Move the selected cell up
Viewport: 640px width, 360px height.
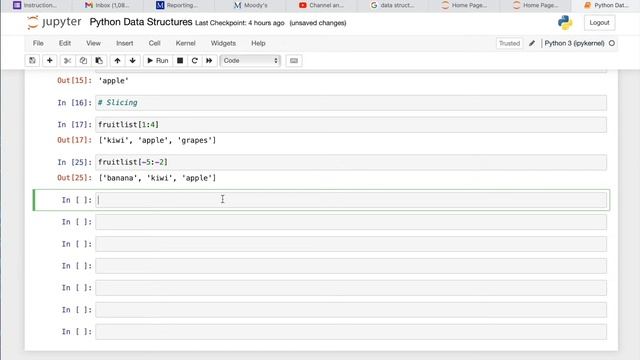(118, 60)
